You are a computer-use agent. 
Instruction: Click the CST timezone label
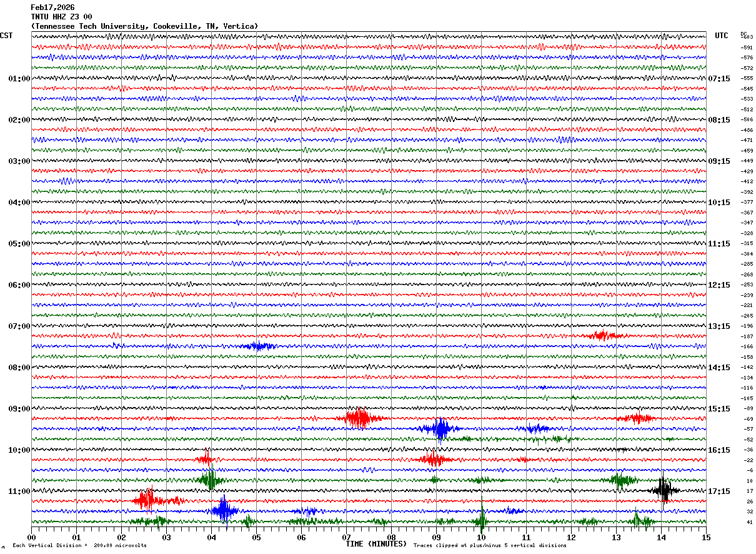coord(6,36)
